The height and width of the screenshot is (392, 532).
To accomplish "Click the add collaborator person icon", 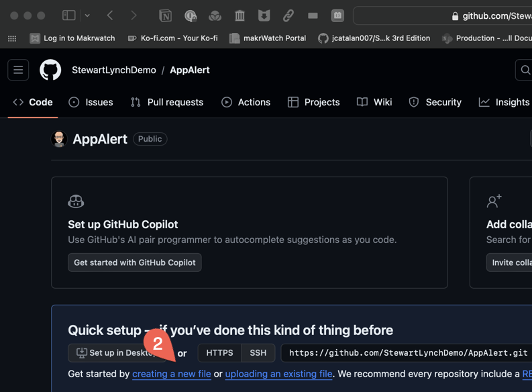I will (x=494, y=201).
